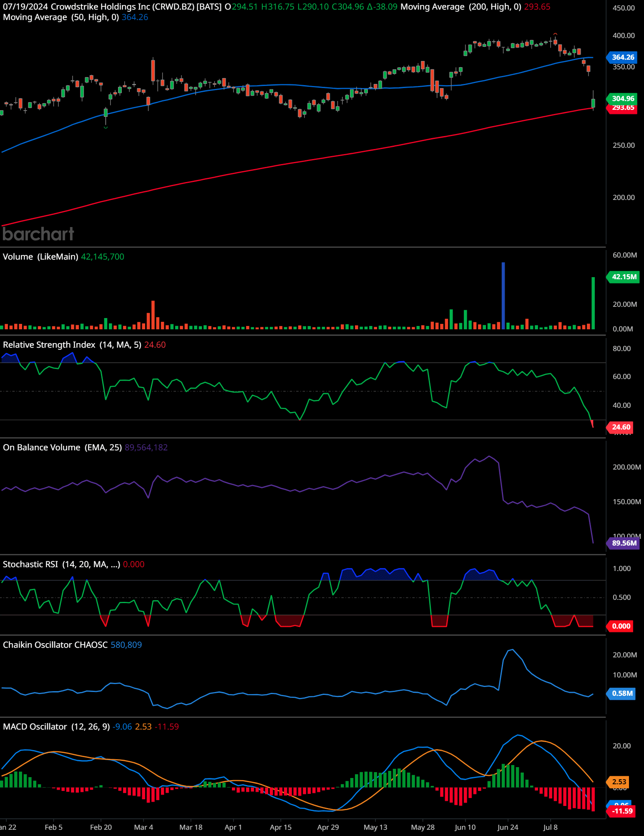Click the 364.26 moving average value in the header
This screenshot has width=644, height=836.
(135, 17)
